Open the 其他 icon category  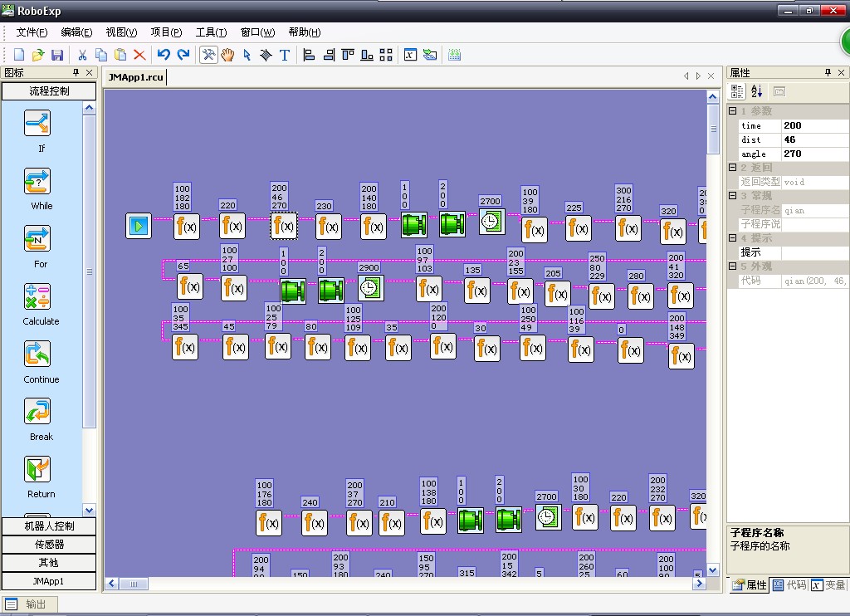click(x=49, y=563)
